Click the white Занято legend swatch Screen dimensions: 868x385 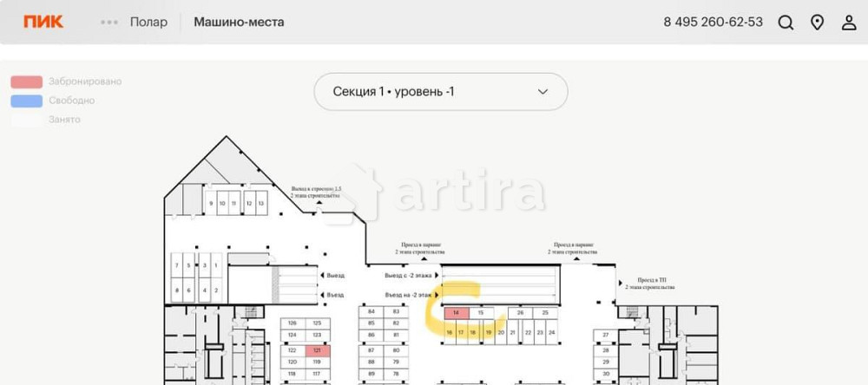(x=27, y=120)
